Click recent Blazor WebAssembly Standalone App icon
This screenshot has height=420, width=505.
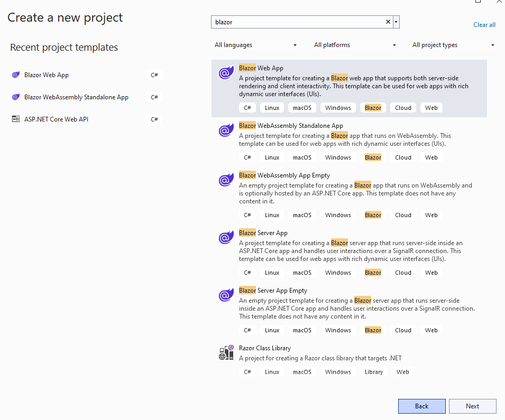click(x=16, y=97)
